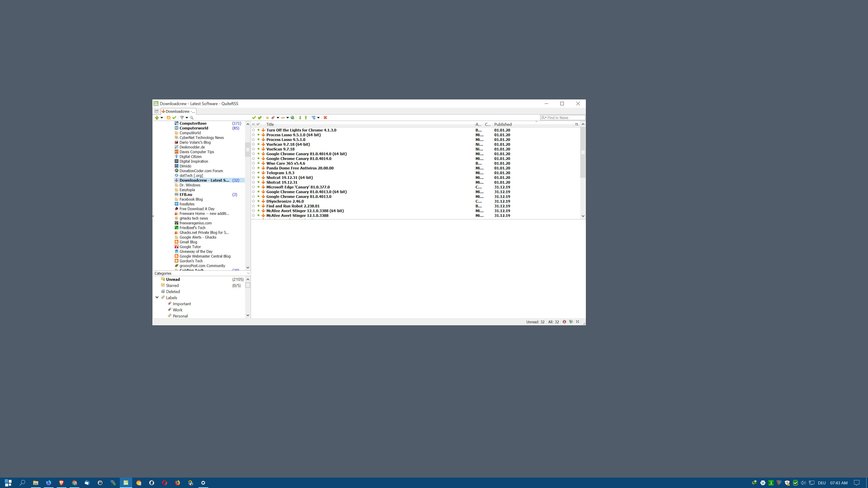Collapse the Categories panel with its chevron
This screenshot has height=488, width=868.
[248, 273]
